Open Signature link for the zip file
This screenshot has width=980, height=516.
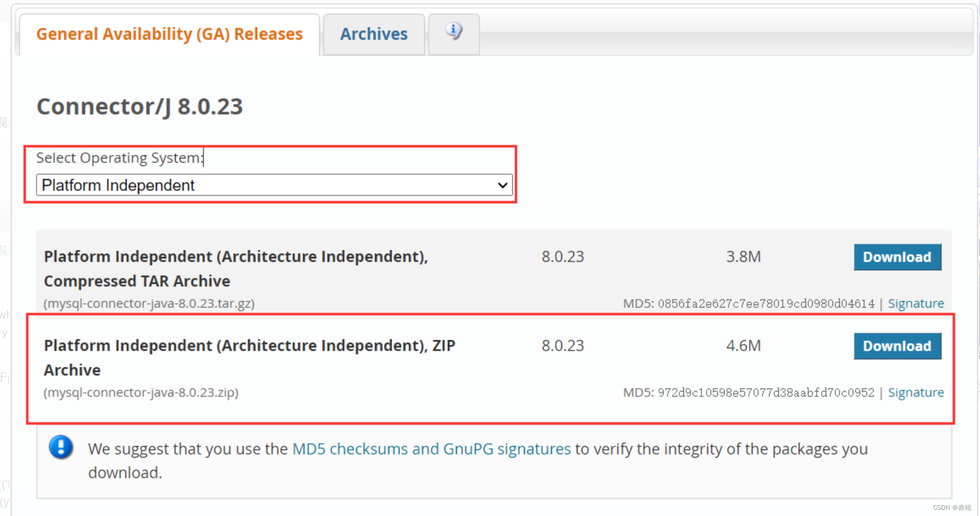pyautogui.click(x=916, y=392)
